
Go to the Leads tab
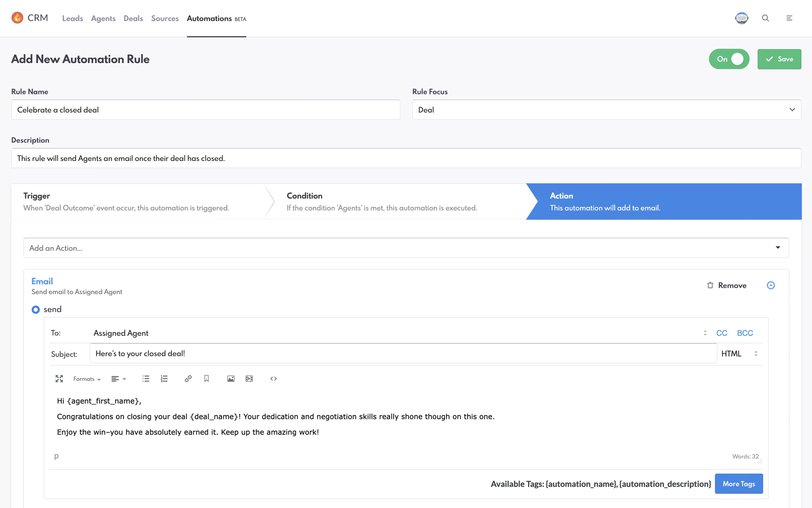72,18
